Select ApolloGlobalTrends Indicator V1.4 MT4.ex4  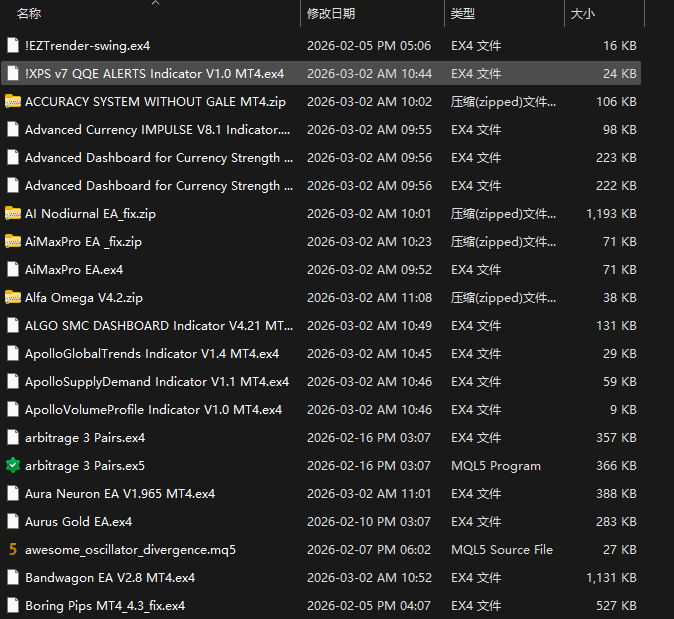(x=151, y=353)
